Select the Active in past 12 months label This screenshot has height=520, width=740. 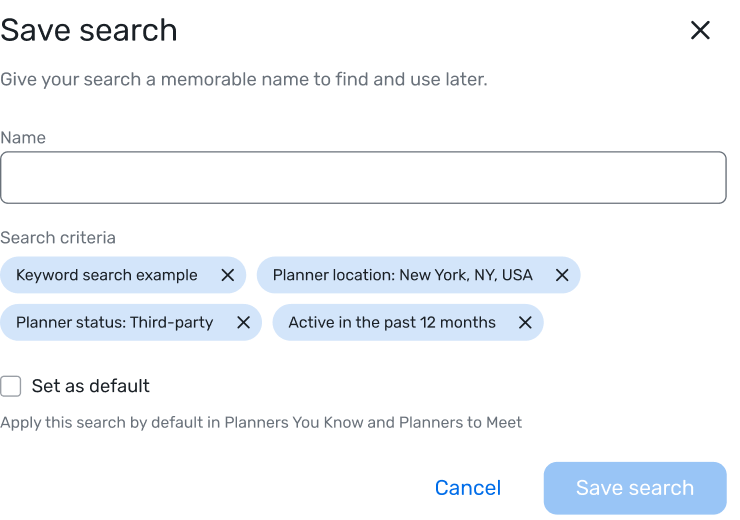[392, 323]
